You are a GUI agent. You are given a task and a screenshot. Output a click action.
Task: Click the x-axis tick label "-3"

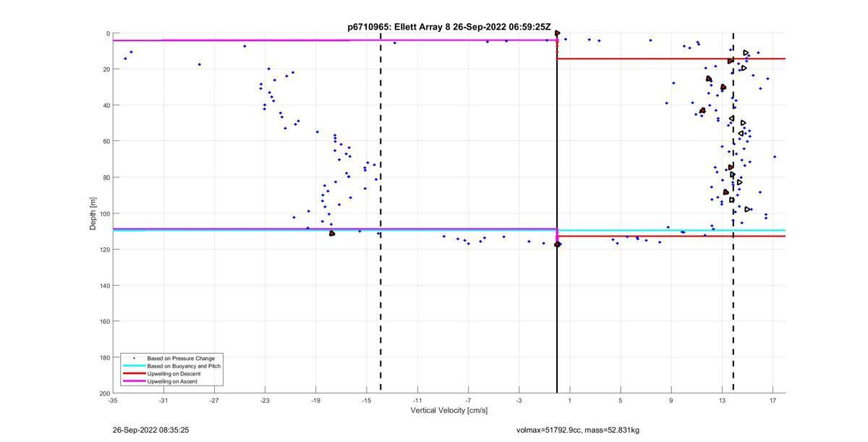pos(519,400)
